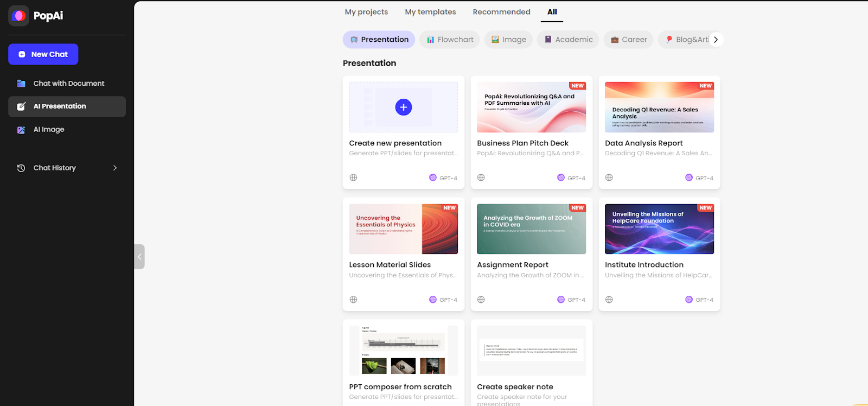
Task: Click globe icon on Data Analysis Report card
Action: pos(609,177)
